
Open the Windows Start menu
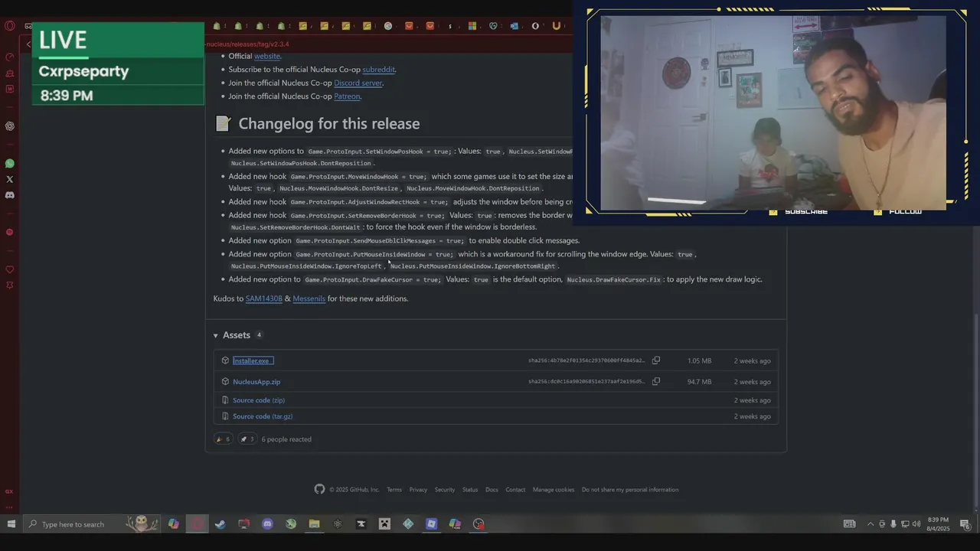(11, 524)
